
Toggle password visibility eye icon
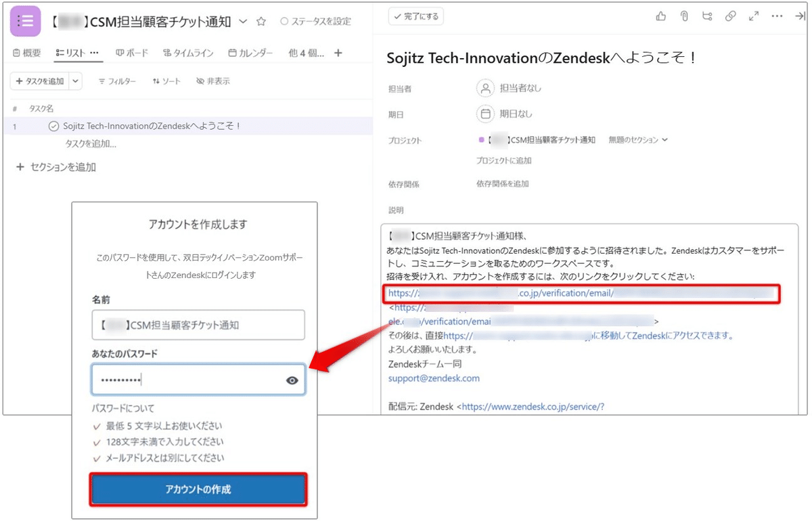[x=292, y=380]
